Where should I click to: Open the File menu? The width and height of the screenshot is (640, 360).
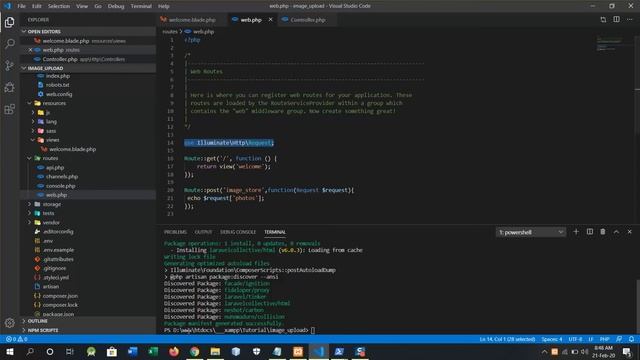[22, 6]
